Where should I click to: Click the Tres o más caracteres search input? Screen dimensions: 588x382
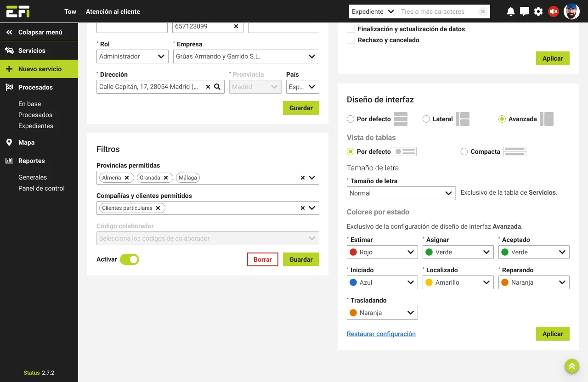click(436, 11)
